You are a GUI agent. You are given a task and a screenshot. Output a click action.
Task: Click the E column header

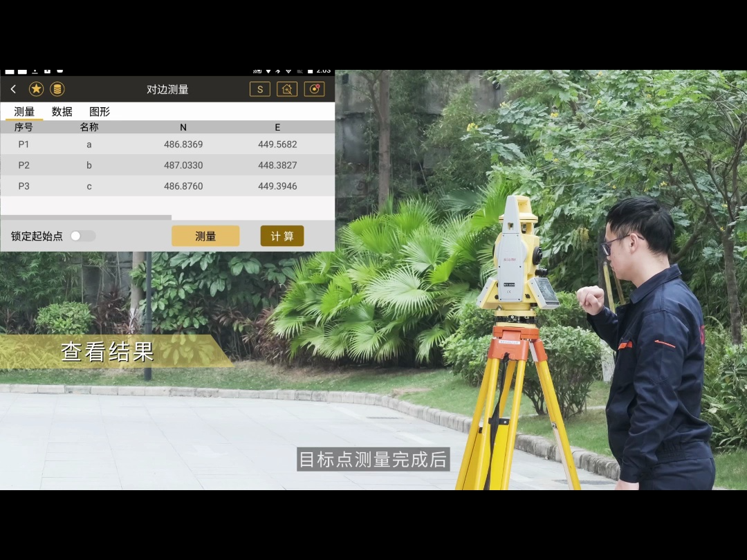click(x=277, y=127)
